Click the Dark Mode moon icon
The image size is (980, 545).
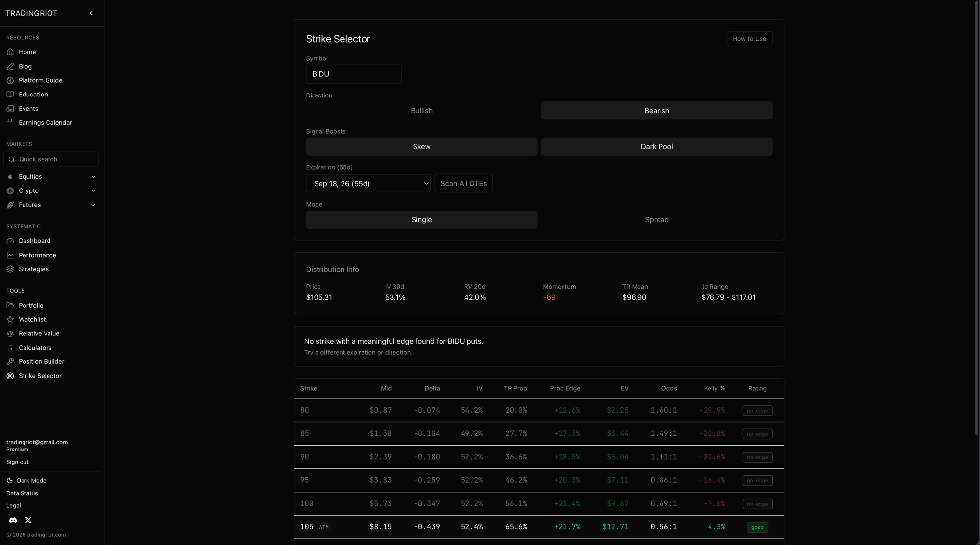10,481
